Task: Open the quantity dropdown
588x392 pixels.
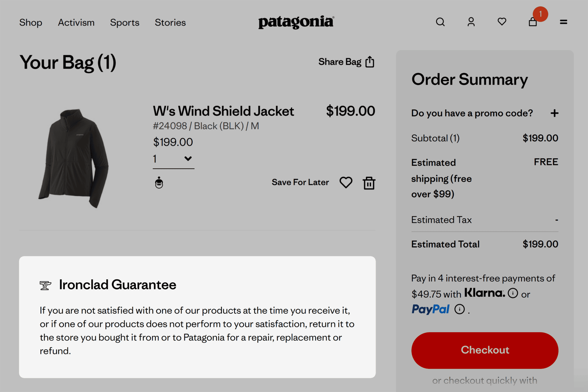Action: (173, 159)
